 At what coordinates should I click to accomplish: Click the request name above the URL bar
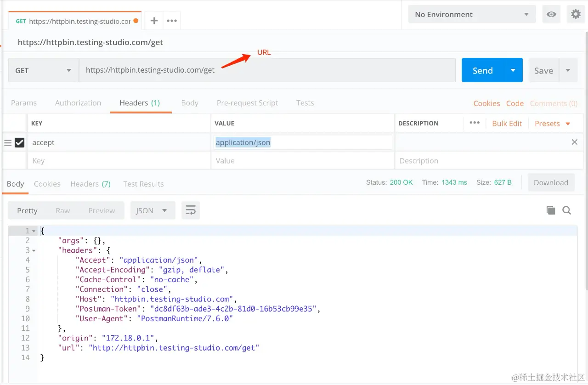coord(90,42)
